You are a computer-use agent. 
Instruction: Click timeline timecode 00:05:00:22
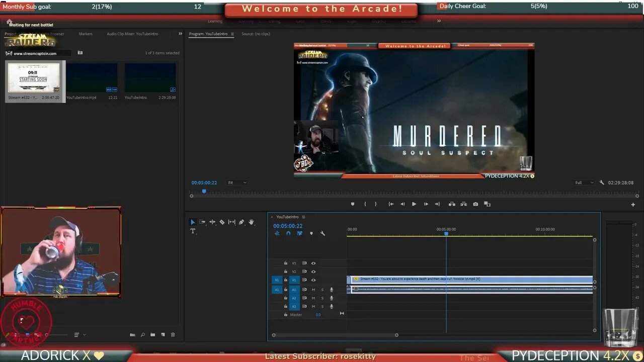click(288, 226)
